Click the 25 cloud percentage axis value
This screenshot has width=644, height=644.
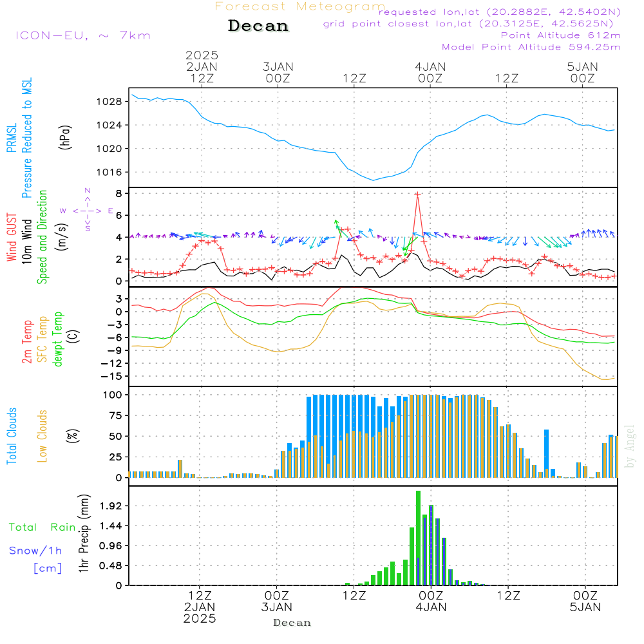coord(116,457)
